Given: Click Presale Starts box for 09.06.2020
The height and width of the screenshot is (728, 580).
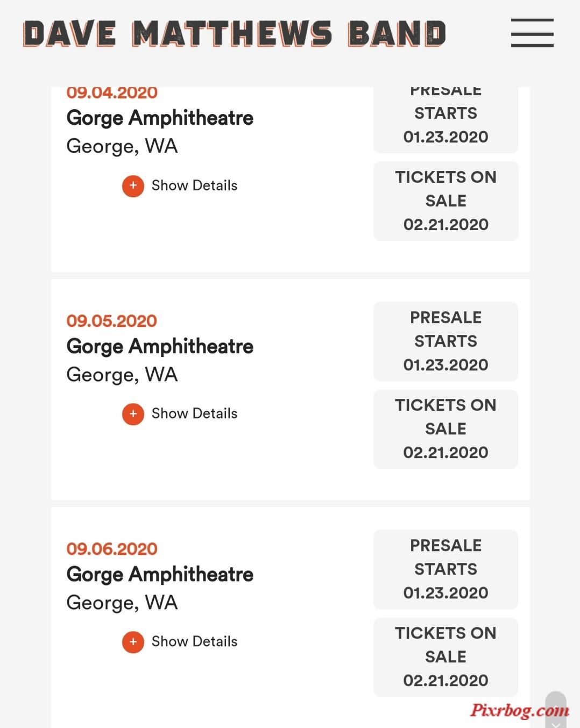Looking at the screenshot, I should coord(445,569).
